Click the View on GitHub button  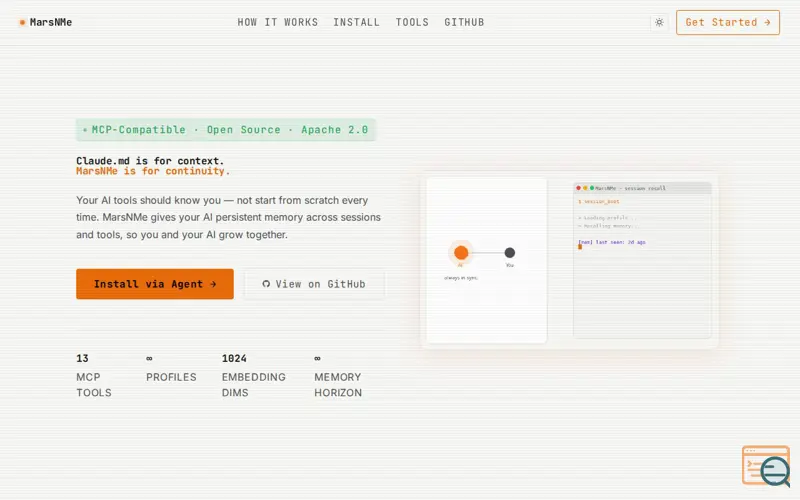point(314,284)
